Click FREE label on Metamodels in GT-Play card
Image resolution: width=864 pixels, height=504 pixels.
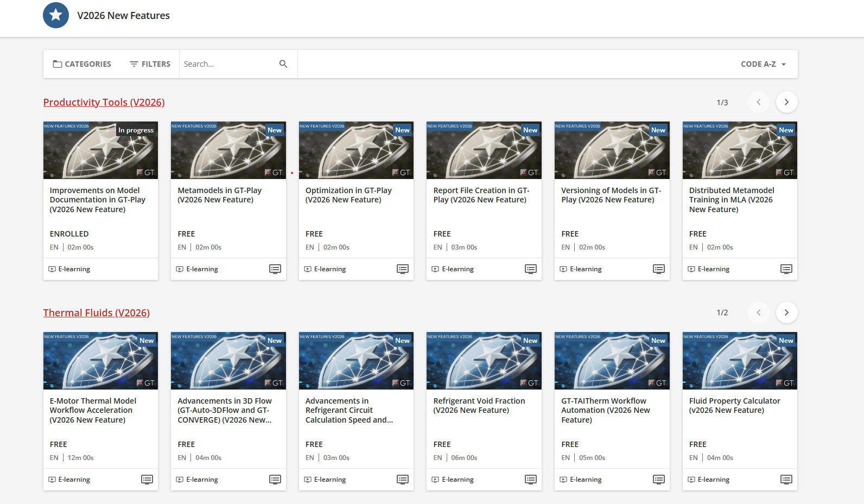(x=186, y=234)
